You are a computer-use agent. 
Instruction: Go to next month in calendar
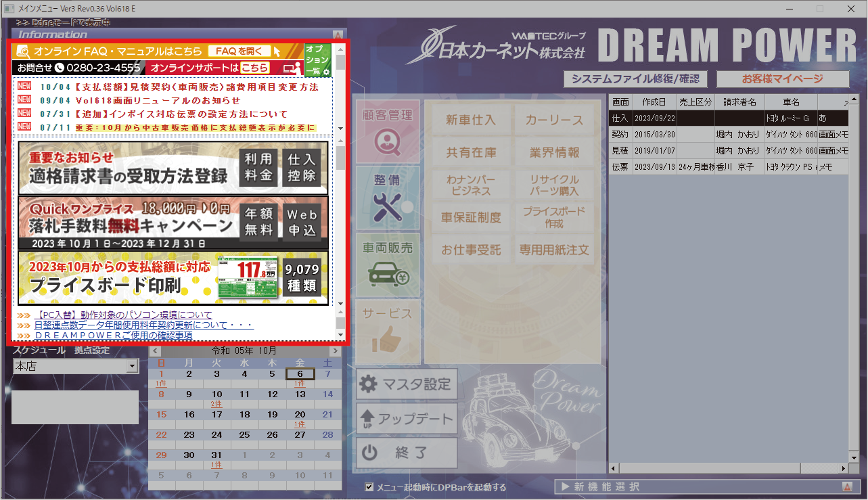click(334, 351)
